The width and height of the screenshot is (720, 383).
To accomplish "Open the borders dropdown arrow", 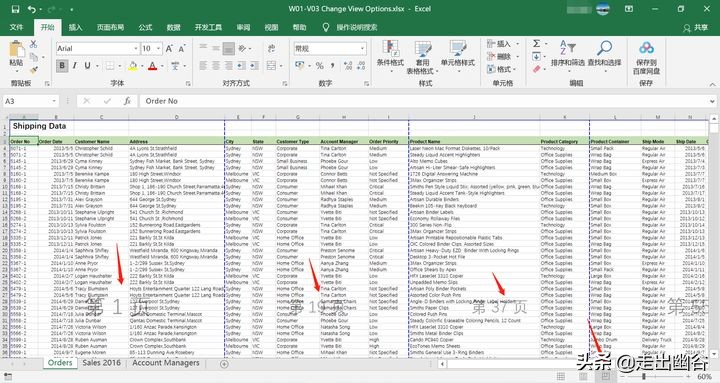I will tap(119, 66).
